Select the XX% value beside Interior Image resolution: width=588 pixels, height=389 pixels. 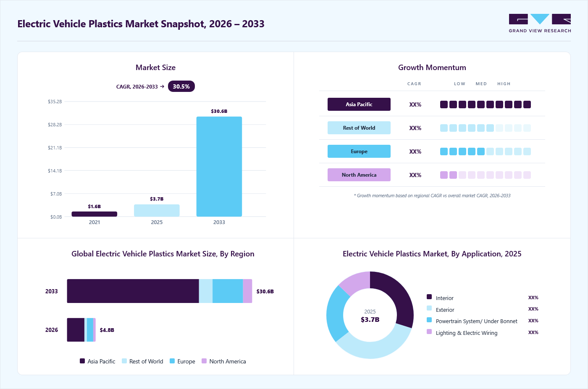(x=533, y=298)
